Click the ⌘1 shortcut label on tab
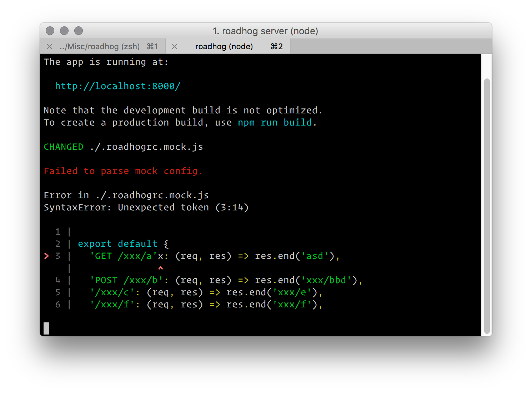 pos(152,46)
